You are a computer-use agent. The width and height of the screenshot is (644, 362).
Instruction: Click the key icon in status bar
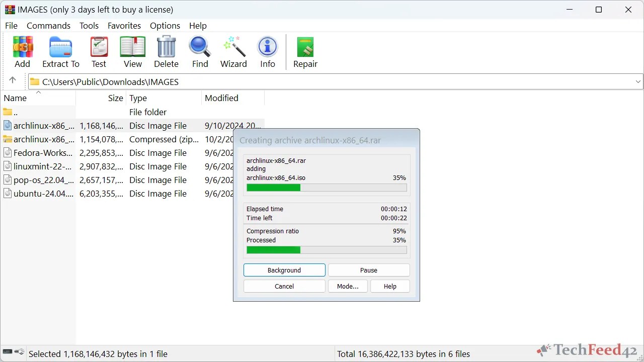point(19,352)
